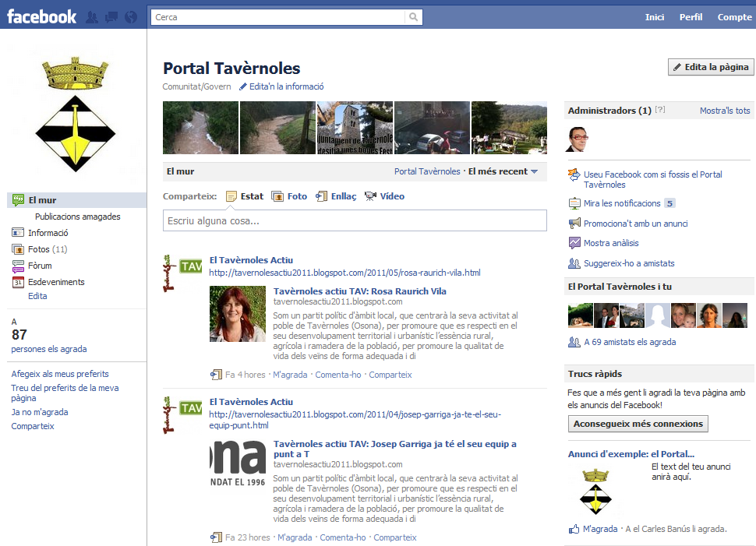Click the Portal Tavèrnoles coat of arms picture

[x=76, y=114]
